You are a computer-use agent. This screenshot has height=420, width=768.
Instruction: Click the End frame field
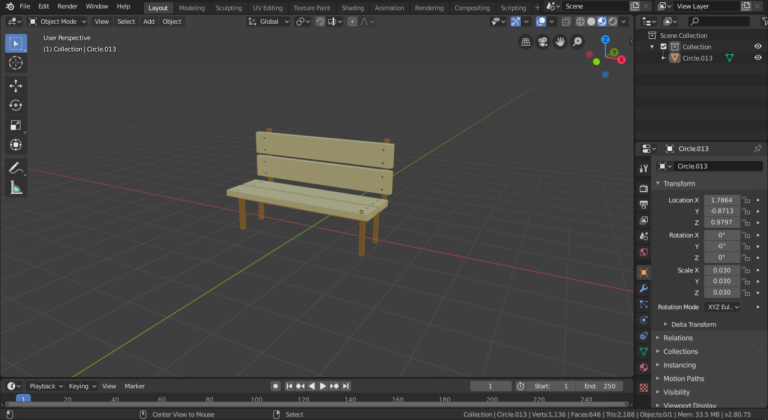point(603,386)
